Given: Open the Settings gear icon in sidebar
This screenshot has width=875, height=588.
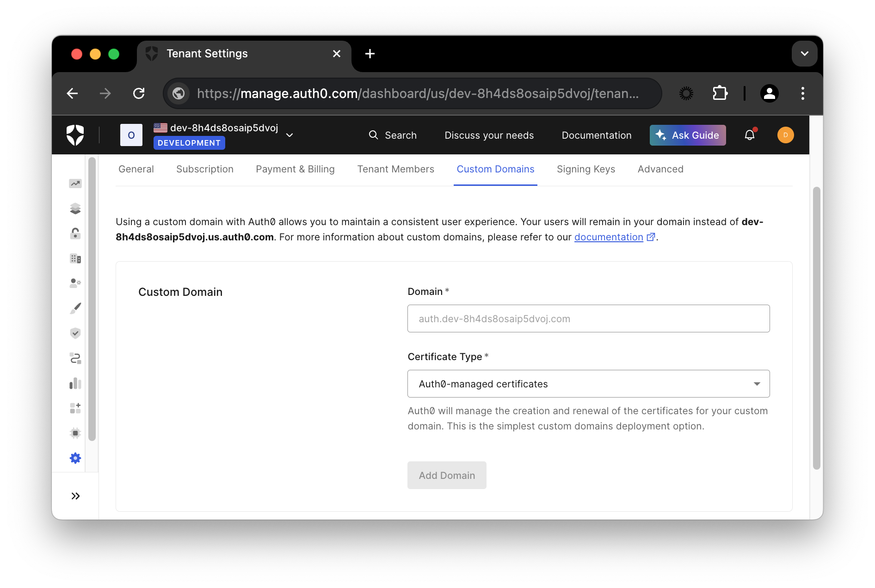Looking at the screenshot, I should point(75,458).
